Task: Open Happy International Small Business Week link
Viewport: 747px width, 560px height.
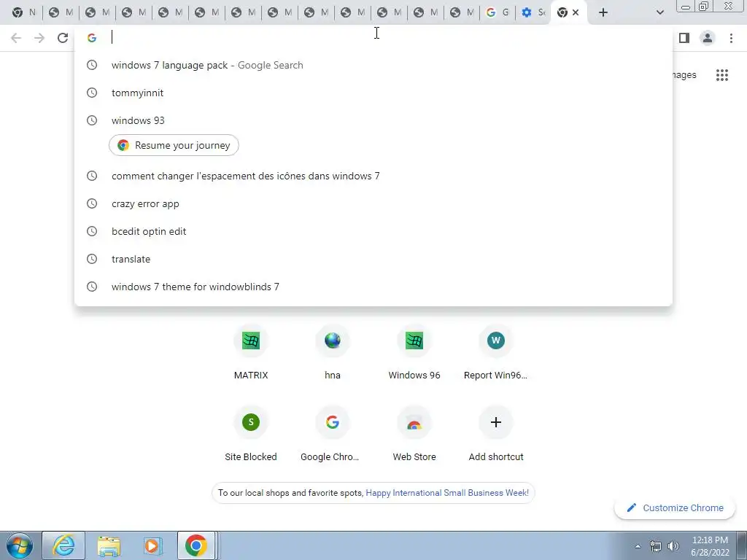Action: (447, 493)
